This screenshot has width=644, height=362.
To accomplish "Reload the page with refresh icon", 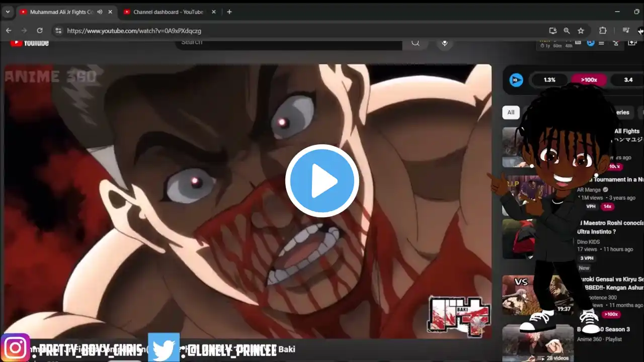I will (x=40, y=31).
